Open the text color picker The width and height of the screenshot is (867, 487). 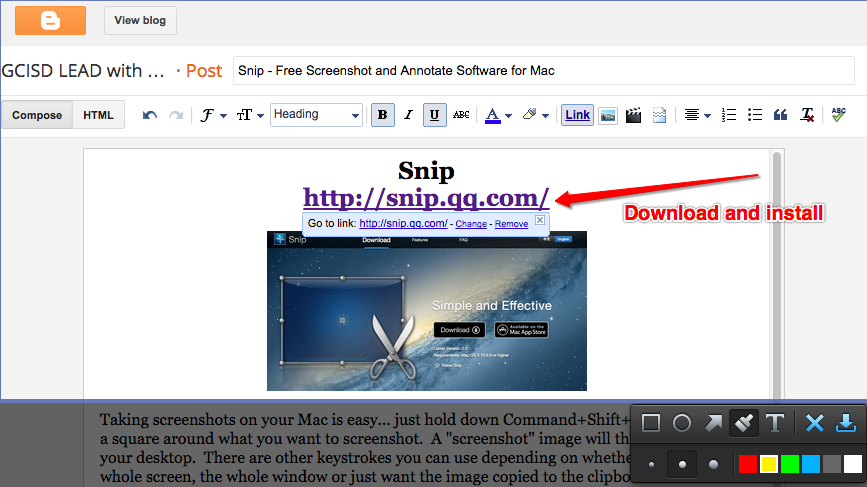click(498, 115)
